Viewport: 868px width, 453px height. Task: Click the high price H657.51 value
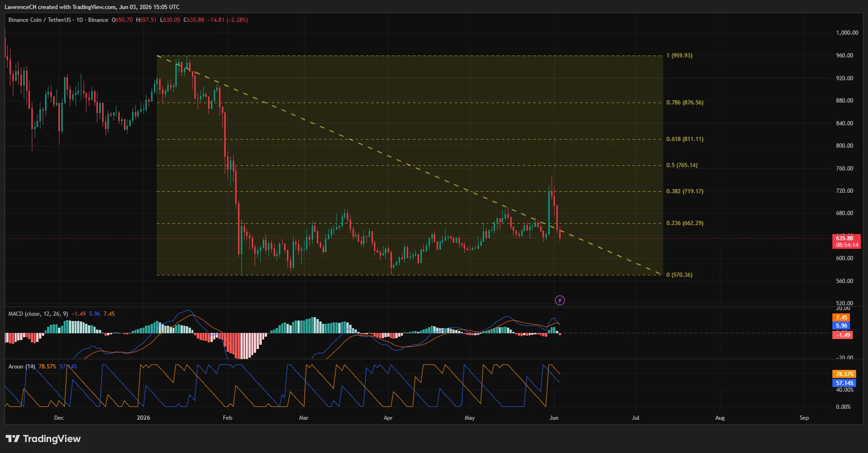[146, 20]
